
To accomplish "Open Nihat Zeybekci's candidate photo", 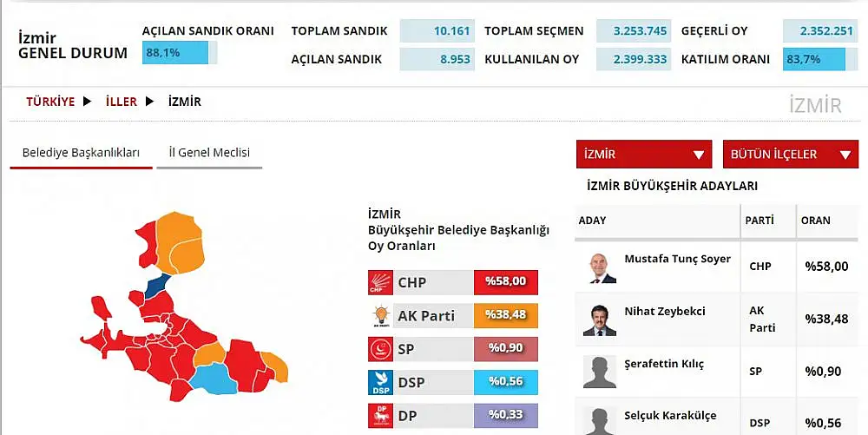I will (x=600, y=320).
